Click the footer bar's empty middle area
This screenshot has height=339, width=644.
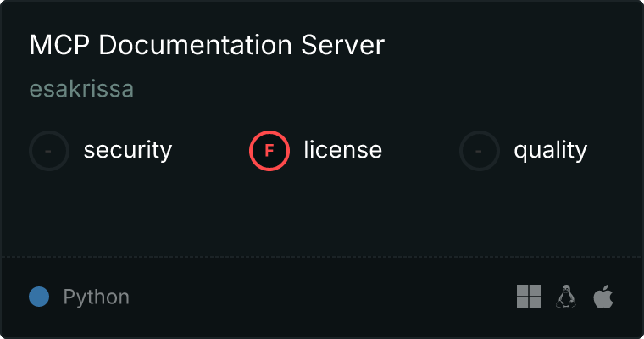pos(322,297)
